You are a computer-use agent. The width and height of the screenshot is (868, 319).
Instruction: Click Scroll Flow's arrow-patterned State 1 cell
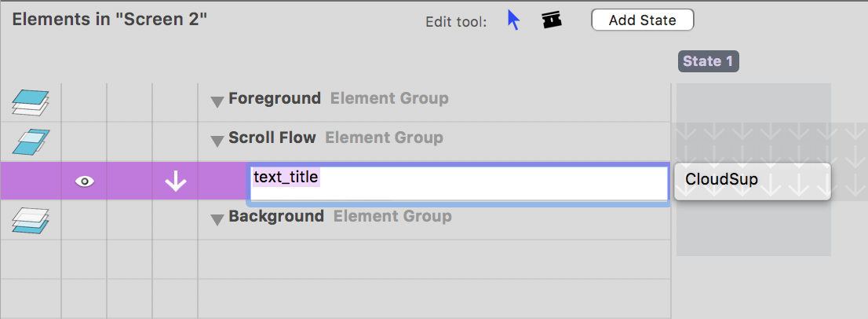coord(753,141)
